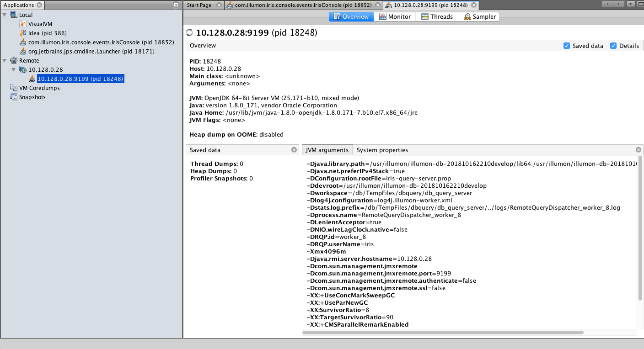
Task: Click the PID: 18248 line
Action: (205, 61)
